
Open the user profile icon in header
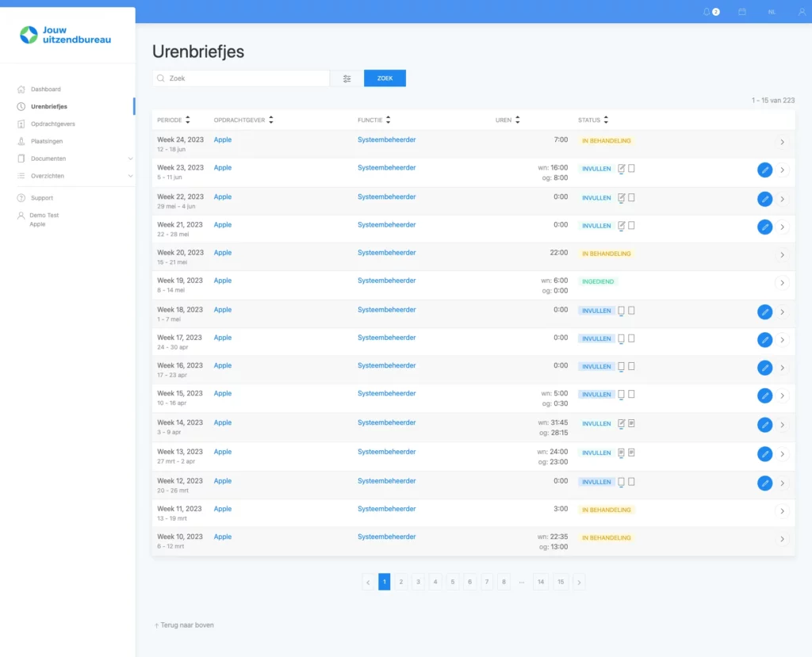point(800,12)
